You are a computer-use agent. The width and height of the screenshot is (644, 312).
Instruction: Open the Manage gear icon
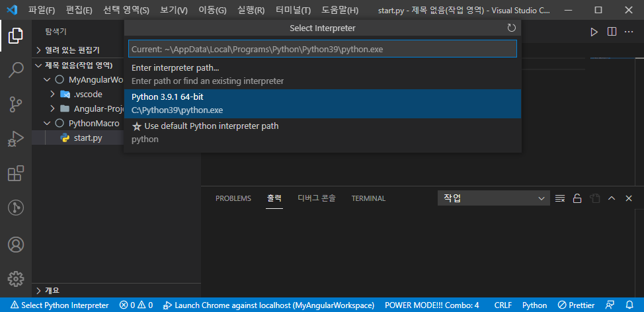click(x=16, y=279)
